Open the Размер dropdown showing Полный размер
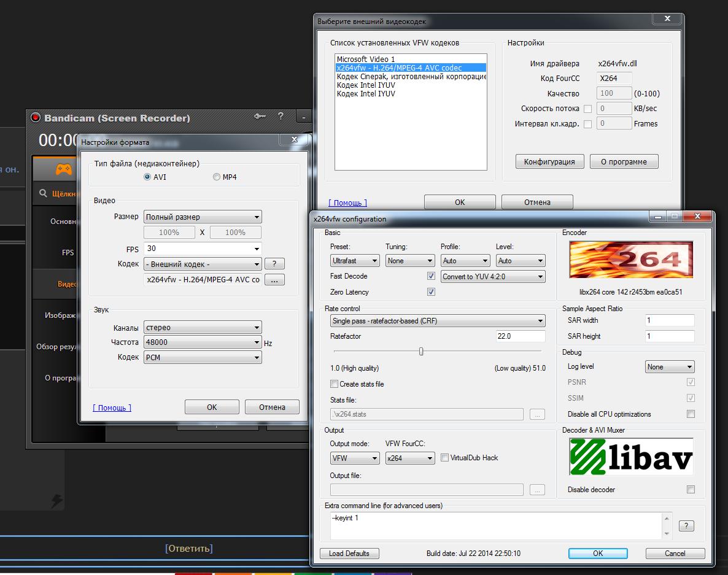This screenshot has height=575, width=728. click(203, 217)
